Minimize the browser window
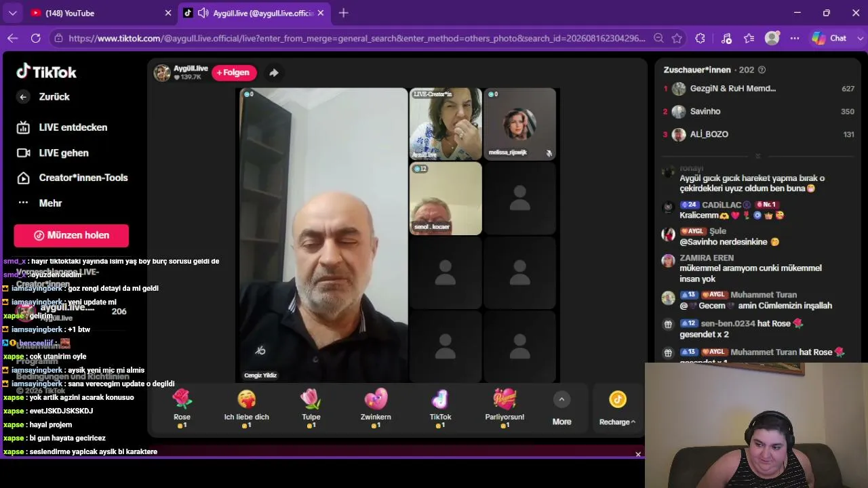This screenshot has width=868, height=488. pyautogui.click(x=797, y=13)
